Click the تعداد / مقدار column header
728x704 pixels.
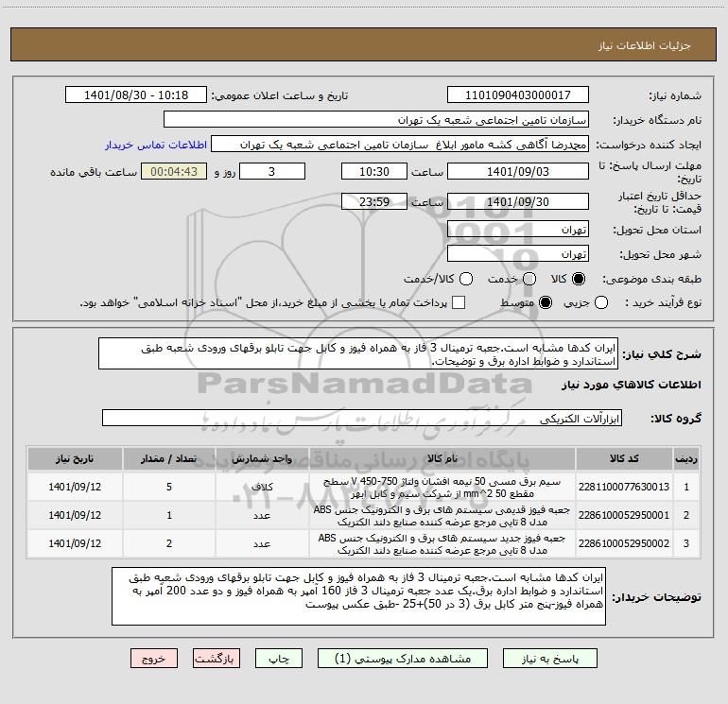coord(169,458)
